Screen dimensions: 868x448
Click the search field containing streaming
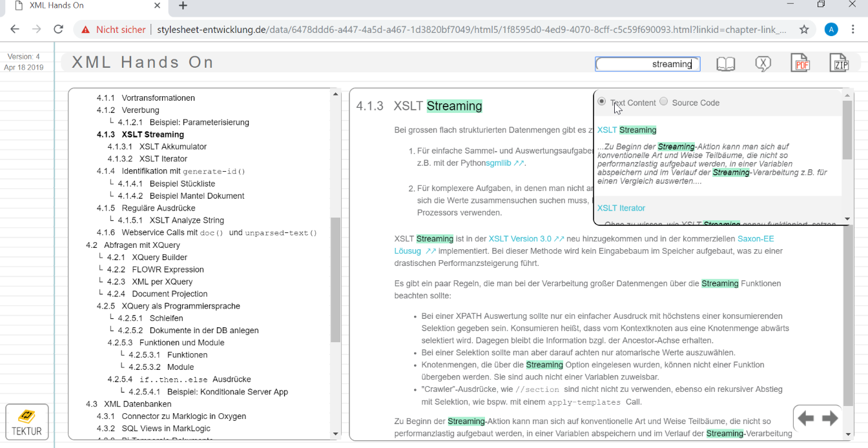coord(648,64)
